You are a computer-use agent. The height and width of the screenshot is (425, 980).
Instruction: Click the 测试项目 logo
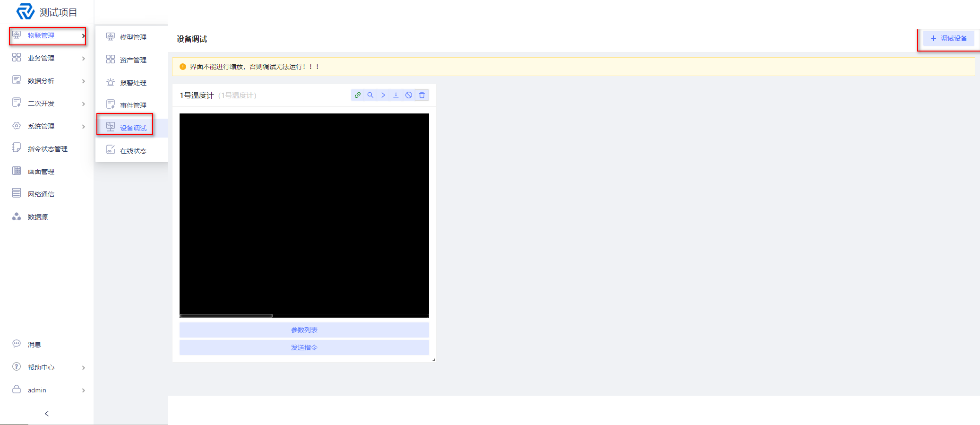tap(26, 11)
